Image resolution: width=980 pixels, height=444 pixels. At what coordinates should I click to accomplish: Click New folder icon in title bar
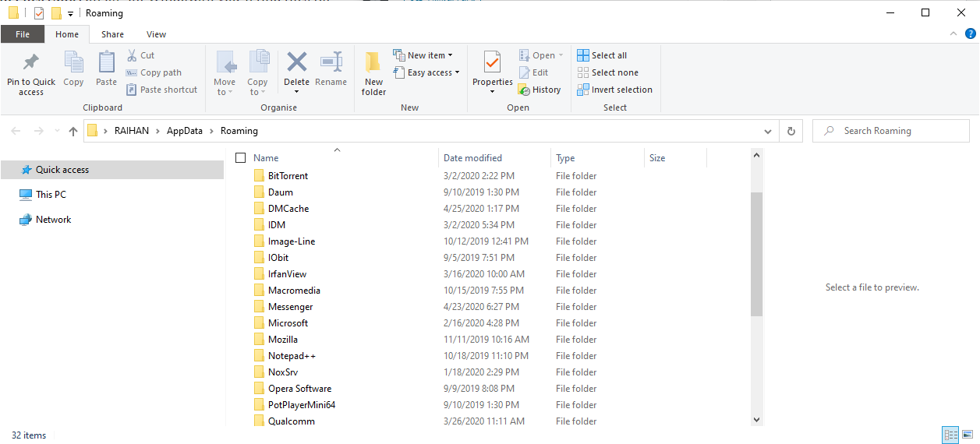[56, 13]
